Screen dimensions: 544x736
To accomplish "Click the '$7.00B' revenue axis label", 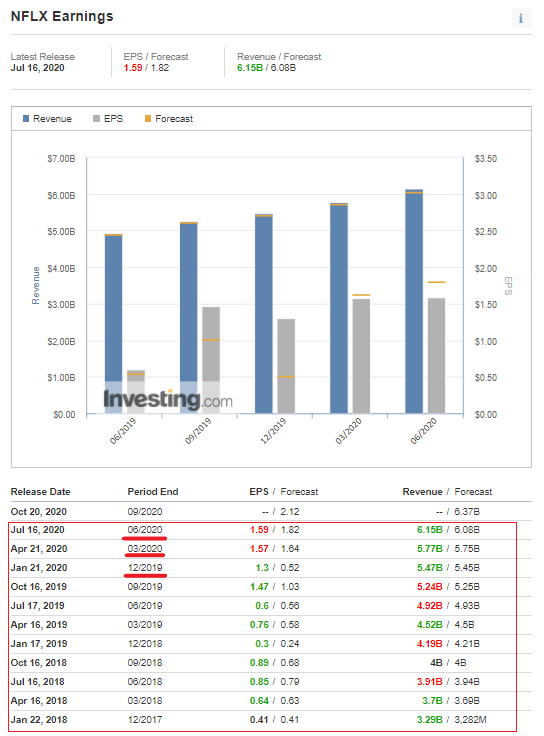I will (x=61, y=159).
